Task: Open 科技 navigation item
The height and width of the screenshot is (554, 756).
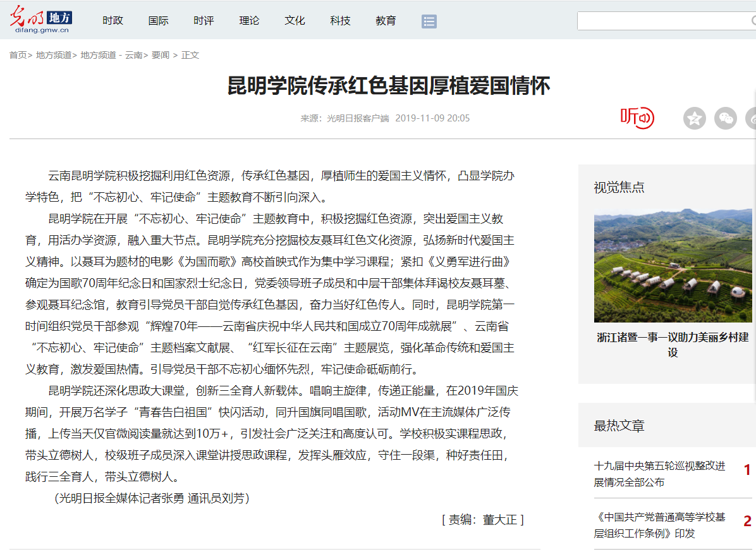Action: click(340, 21)
